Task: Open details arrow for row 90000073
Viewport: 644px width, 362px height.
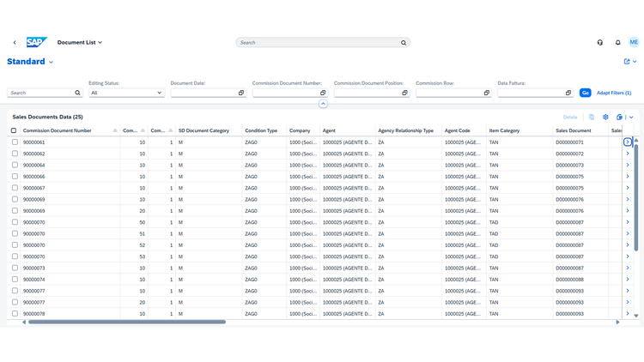Action: coord(628,268)
